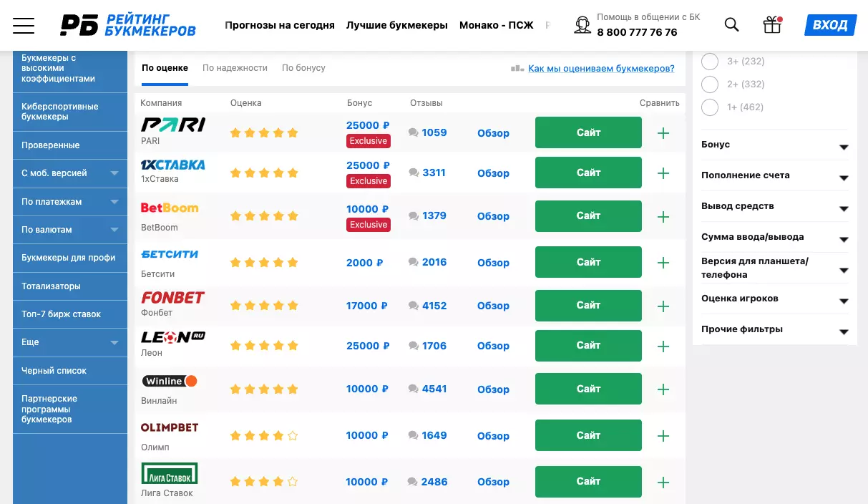Click the search magnifier icon
This screenshot has width=868, height=504.
pyautogui.click(x=731, y=24)
